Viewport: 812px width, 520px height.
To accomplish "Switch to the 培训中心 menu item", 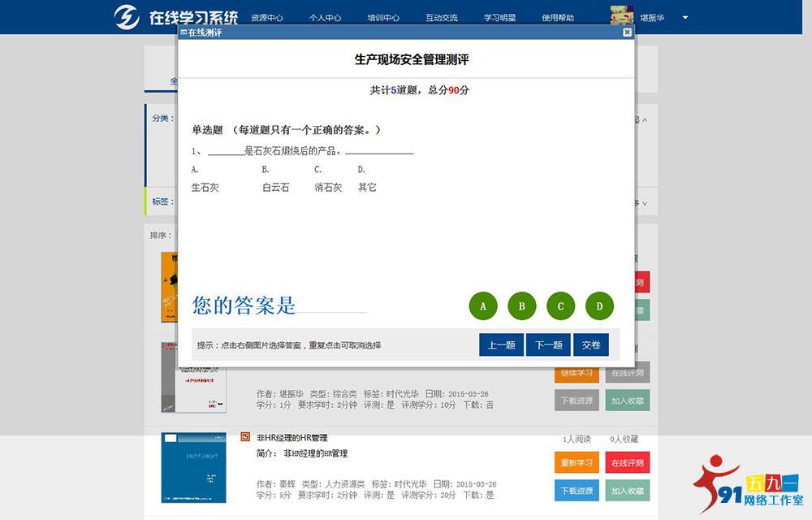I will (383, 15).
